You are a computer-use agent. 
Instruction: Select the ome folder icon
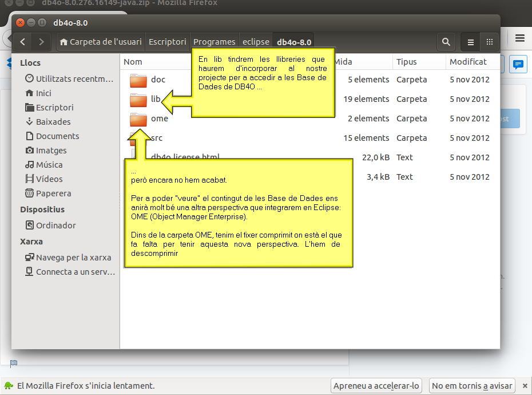(x=138, y=119)
